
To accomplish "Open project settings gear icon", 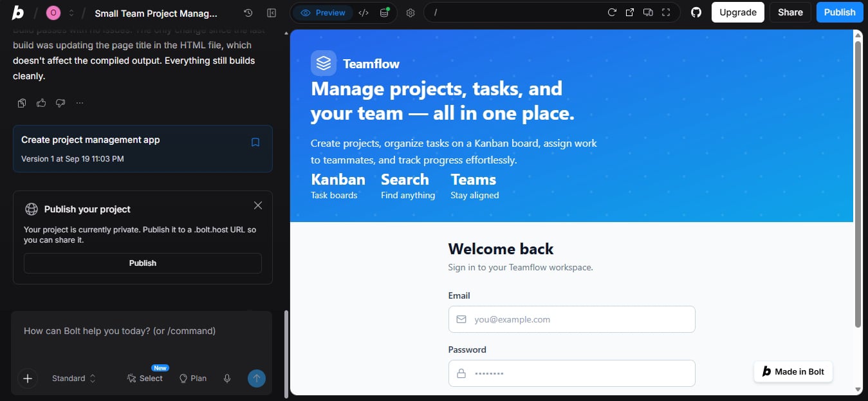I will pyautogui.click(x=411, y=13).
